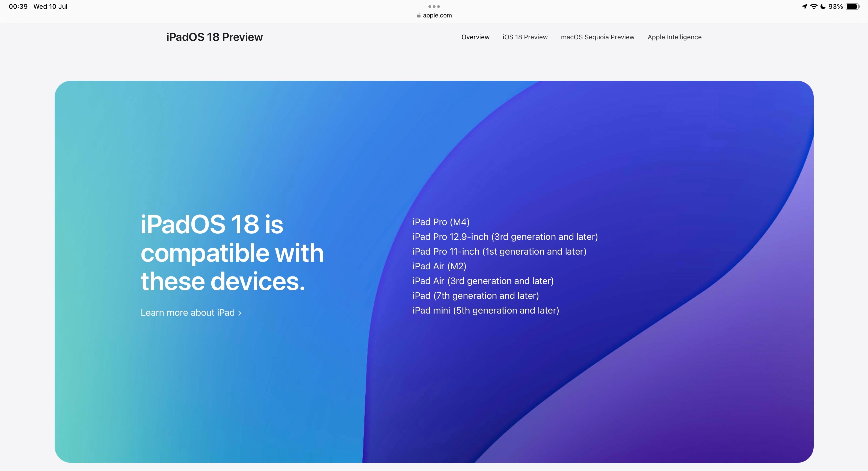The height and width of the screenshot is (471, 868).
Task: Open the iOS 18 Preview tab
Action: pos(525,37)
